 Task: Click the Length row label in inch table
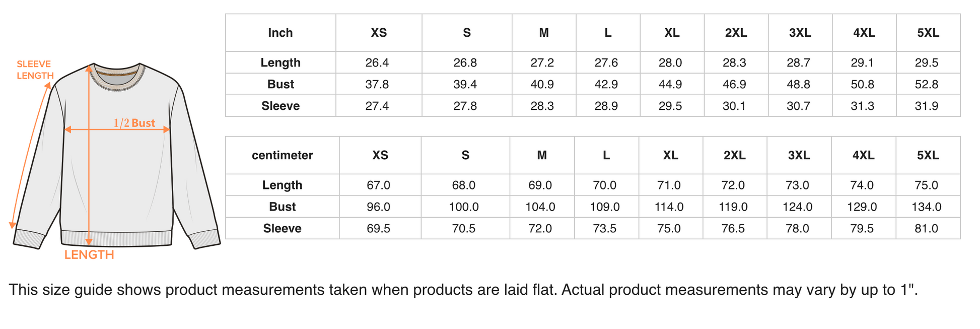point(281,62)
